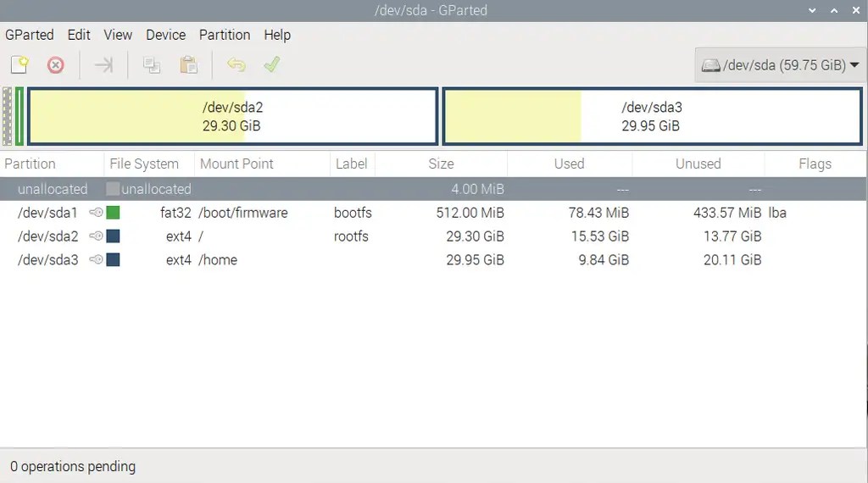Image resolution: width=868 pixels, height=483 pixels.
Task: Click the Copy partition toolbar icon
Action: (152, 65)
